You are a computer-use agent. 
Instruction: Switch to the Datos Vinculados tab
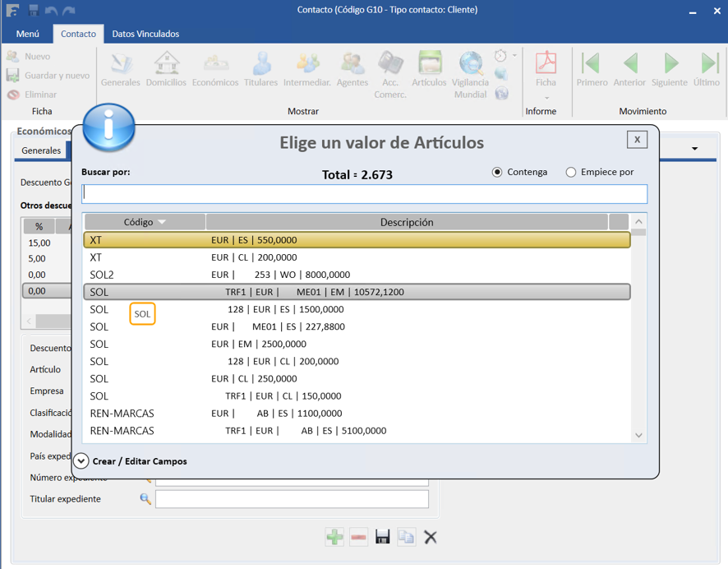[x=145, y=34]
